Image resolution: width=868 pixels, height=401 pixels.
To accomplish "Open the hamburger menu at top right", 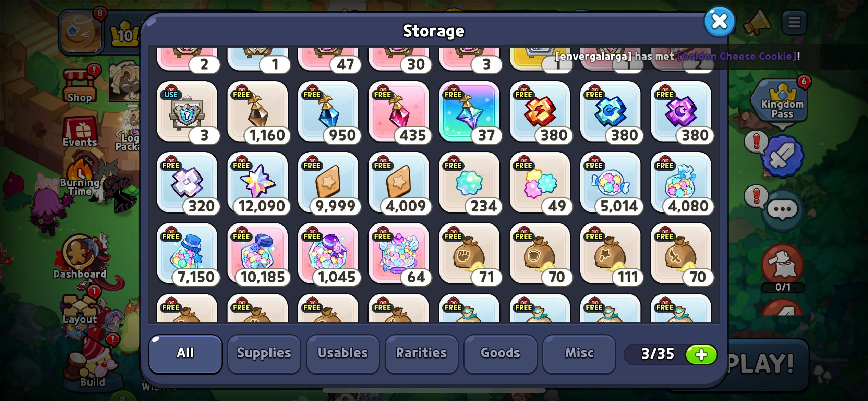I will tap(794, 23).
